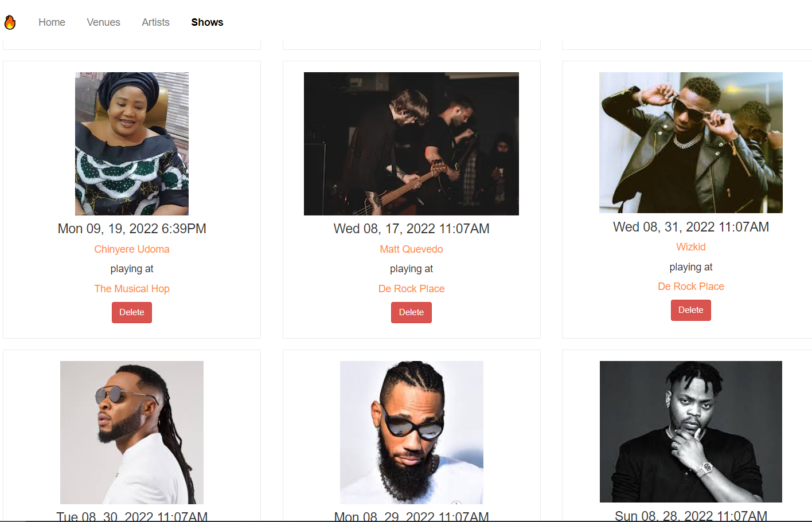
Task: Open Wizkid artist link
Action: tap(691, 247)
